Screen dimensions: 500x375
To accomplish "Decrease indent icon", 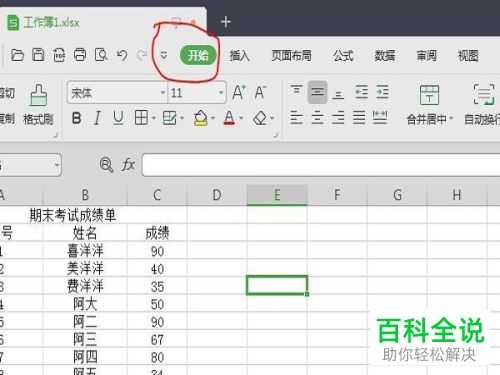I will pyautogui.click(x=362, y=92).
